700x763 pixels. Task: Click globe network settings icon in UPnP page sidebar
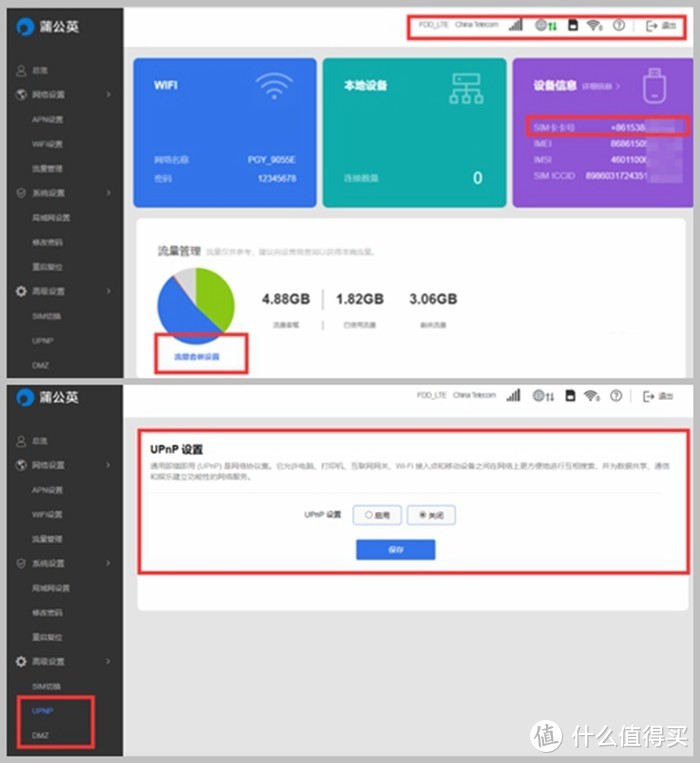coord(21,465)
